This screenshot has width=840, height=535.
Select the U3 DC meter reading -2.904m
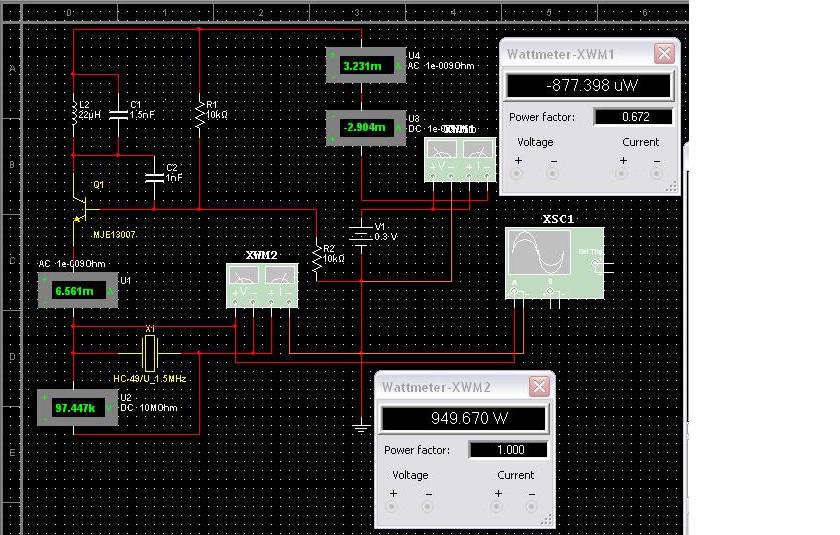(364, 128)
